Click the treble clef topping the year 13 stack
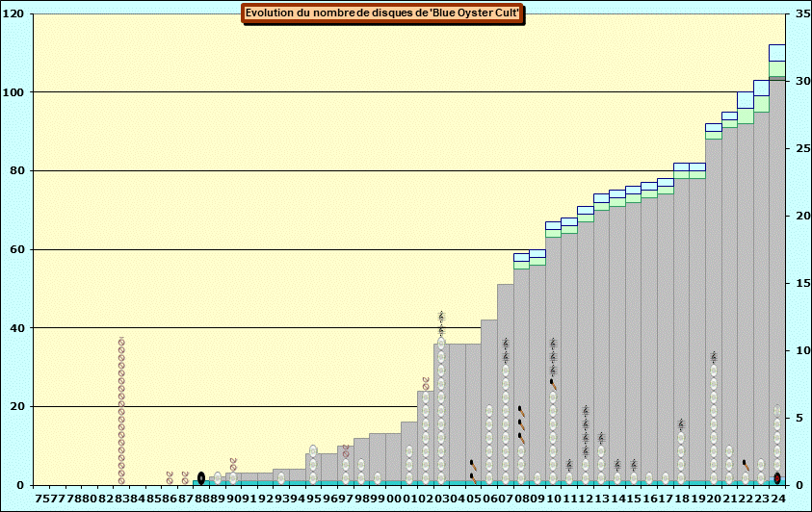The width and height of the screenshot is (812, 512). [x=601, y=438]
